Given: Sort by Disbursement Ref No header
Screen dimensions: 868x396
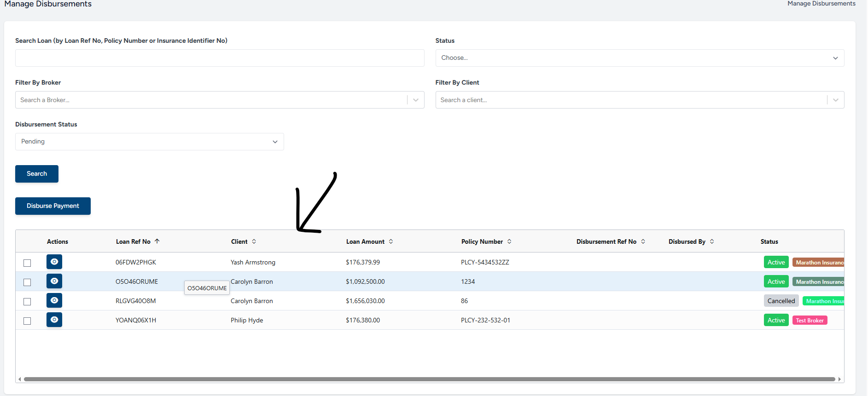Looking at the screenshot, I should [x=643, y=241].
